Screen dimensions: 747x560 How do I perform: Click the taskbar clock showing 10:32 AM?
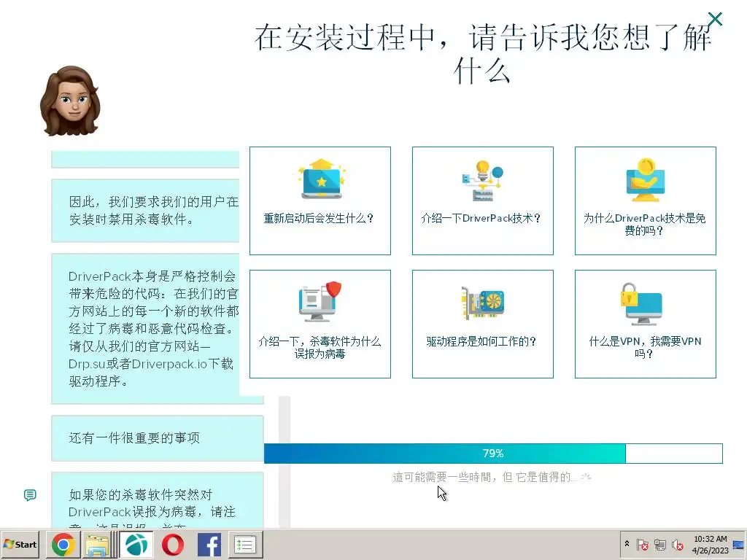(710, 545)
